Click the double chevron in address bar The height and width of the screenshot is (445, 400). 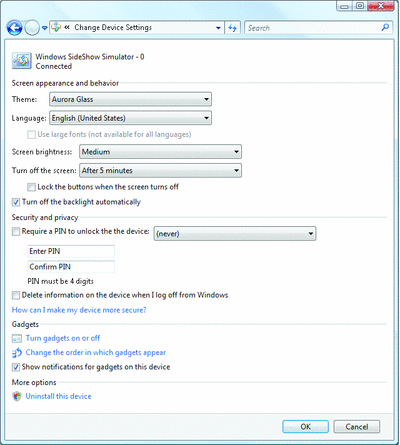click(x=67, y=28)
